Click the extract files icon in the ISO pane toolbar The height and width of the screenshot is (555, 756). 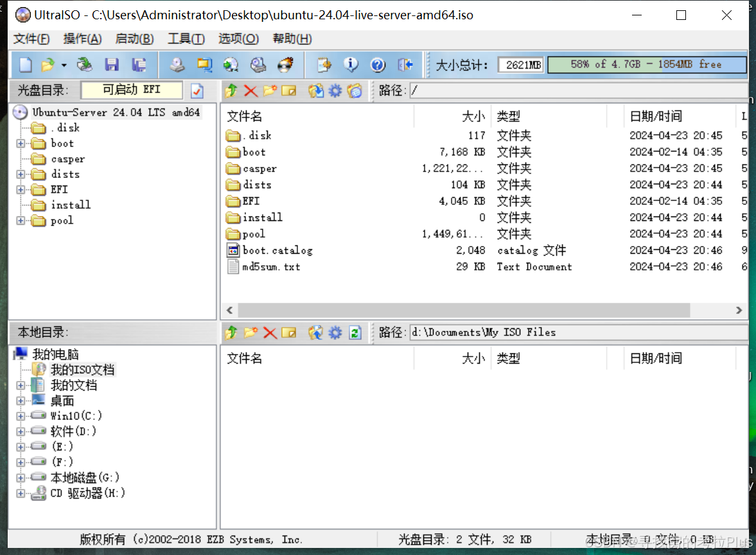316,91
